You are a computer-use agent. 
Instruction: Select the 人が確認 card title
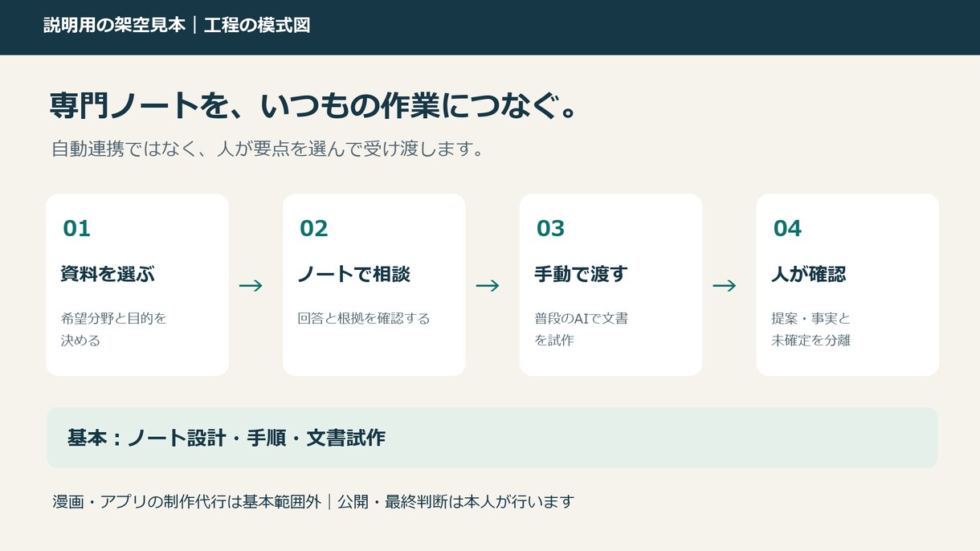pyautogui.click(x=809, y=275)
